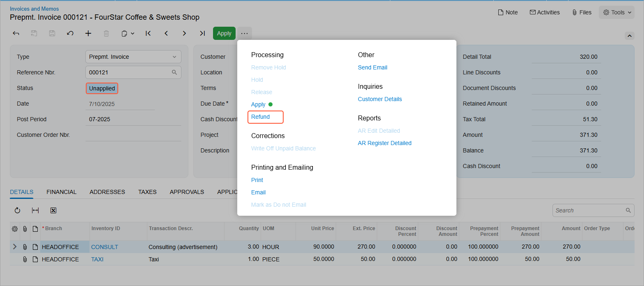Go to next record arrow
The width and height of the screenshot is (644, 286).
pos(184,33)
